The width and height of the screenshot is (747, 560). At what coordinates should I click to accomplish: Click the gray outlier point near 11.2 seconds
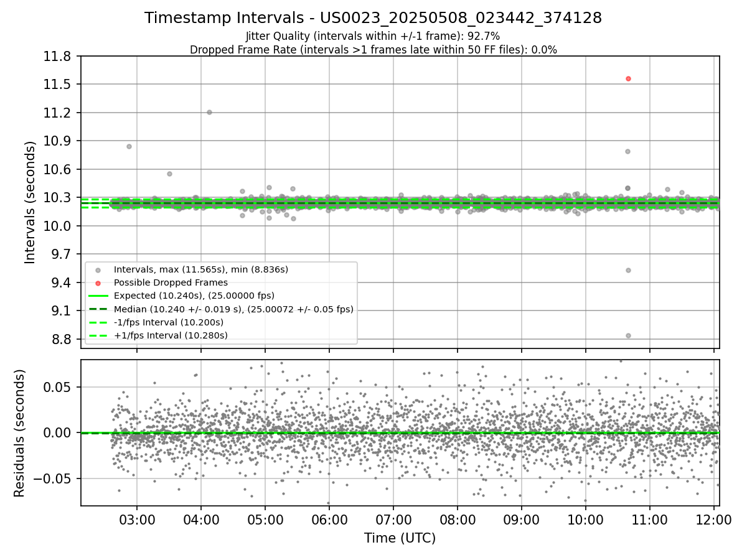coord(209,112)
